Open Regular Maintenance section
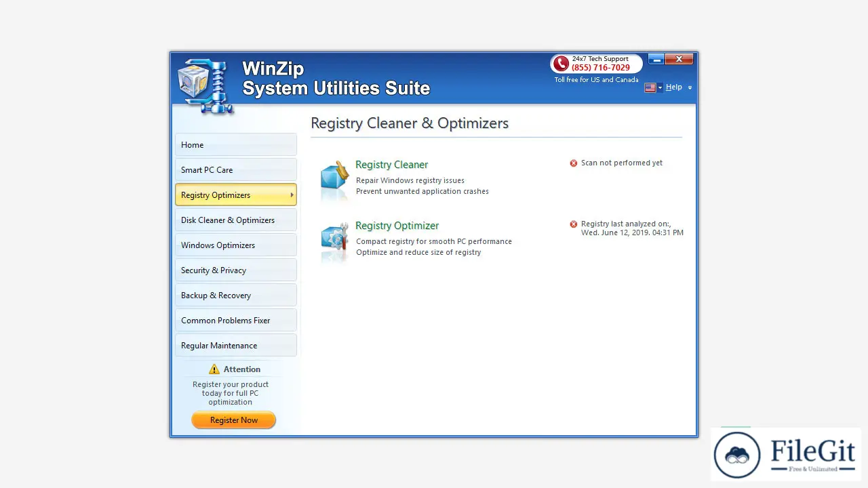This screenshot has height=488, width=868. [x=236, y=346]
